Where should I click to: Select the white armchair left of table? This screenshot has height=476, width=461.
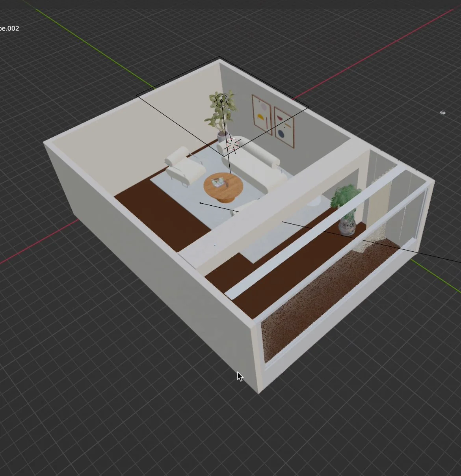point(184,165)
